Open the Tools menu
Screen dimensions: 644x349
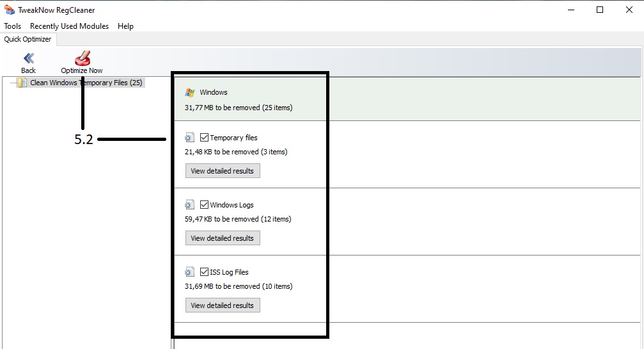13,26
